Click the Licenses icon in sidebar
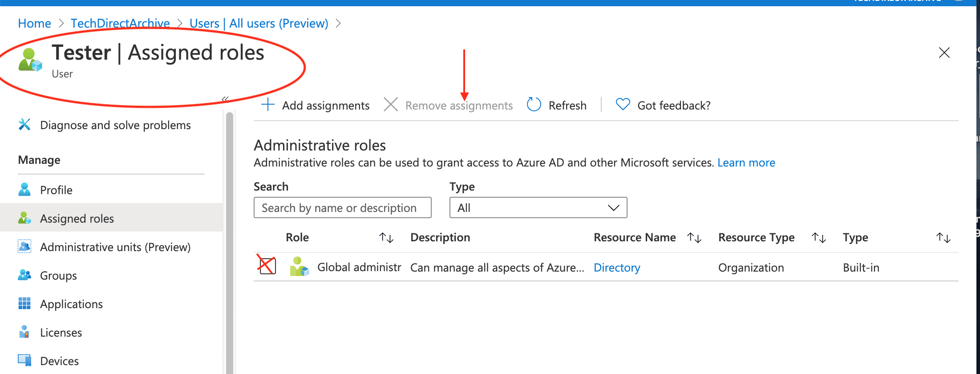980x374 pixels. coord(24,332)
